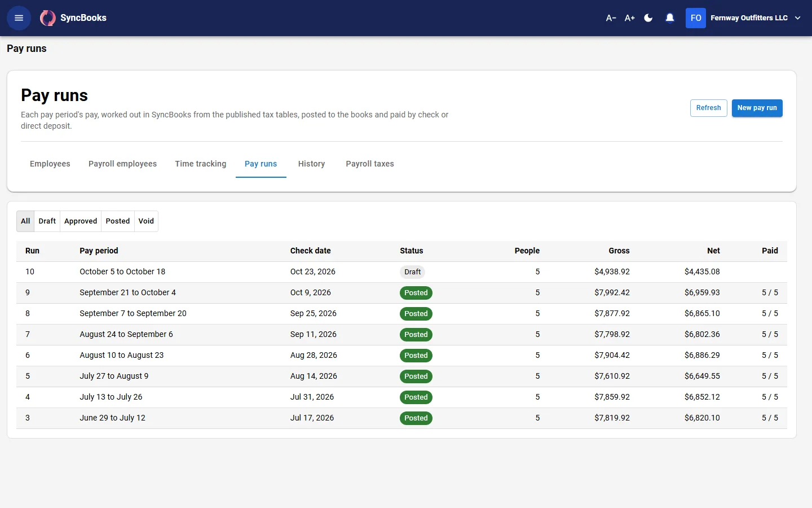The width and height of the screenshot is (812, 508).
Task: Select the Pay runs tab
Action: point(261,164)
